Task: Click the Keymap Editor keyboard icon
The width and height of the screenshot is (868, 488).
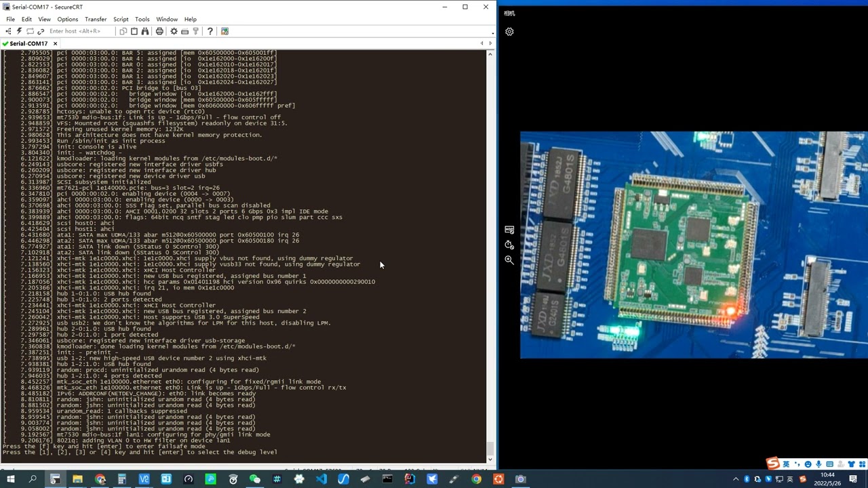Action: (184, 31)
